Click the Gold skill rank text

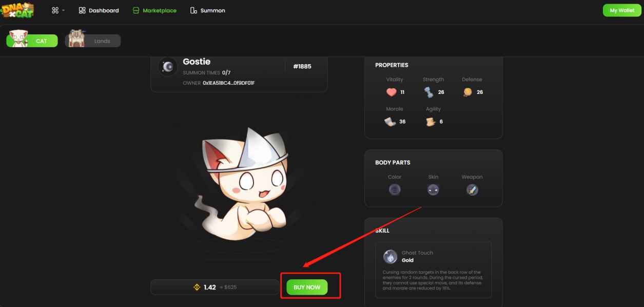[407, 260]
